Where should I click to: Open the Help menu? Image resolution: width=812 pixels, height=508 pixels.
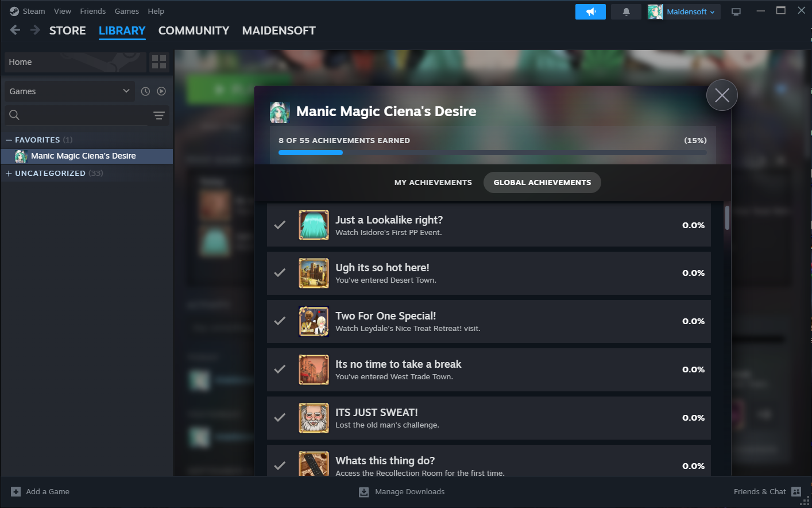[156, 11]
